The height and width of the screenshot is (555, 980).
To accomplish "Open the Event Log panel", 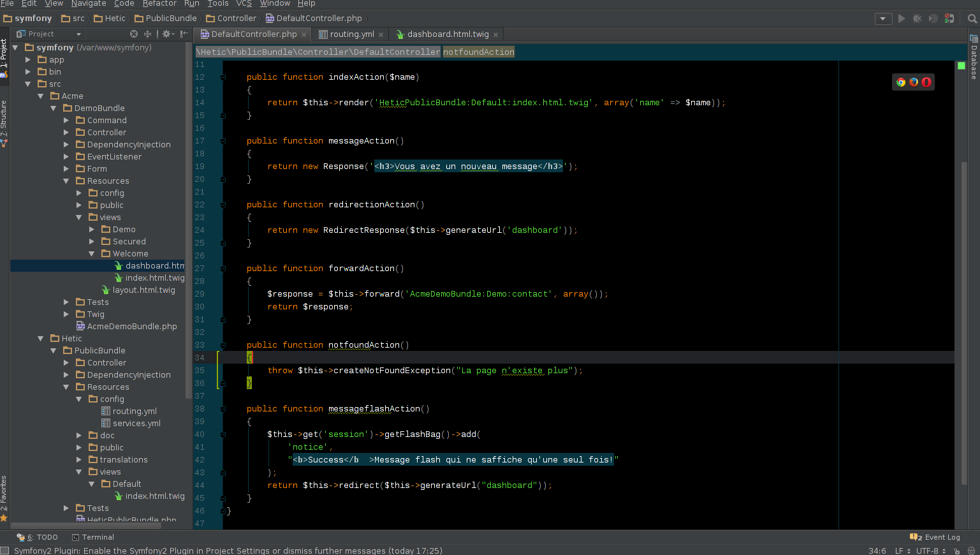I will (x=935, y=537).
